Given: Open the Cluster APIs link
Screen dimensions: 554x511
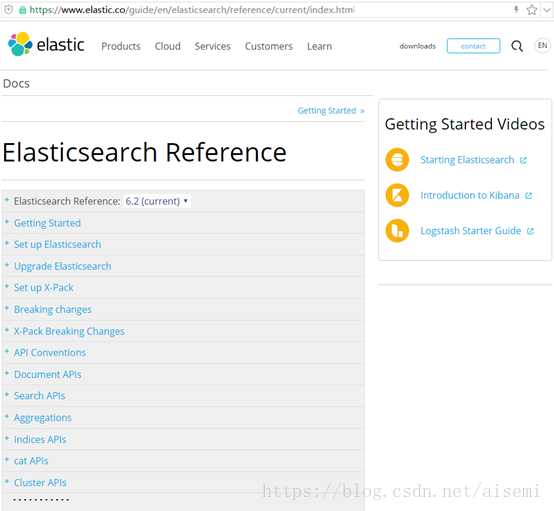Looking at the screenshot, I should click(x=40, y=482).
